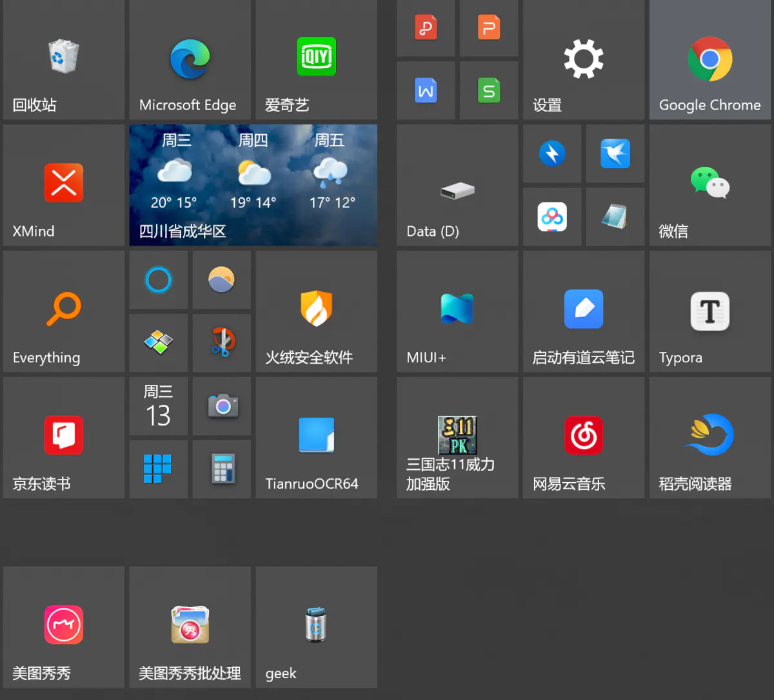774x700 pixels.
Task: Open the MIUI+ tile
Action: click(457, 311)
